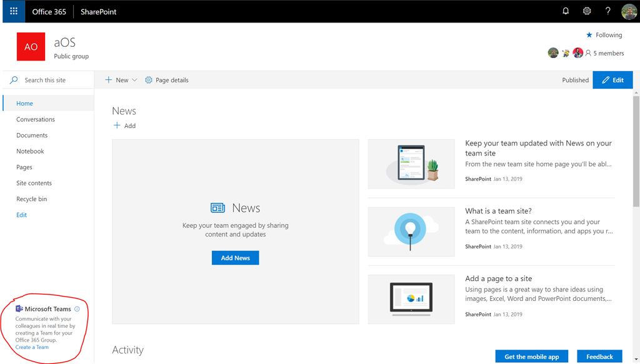Click the Add News button
This screenshot has height=364, width=640.
click(235, 258)
